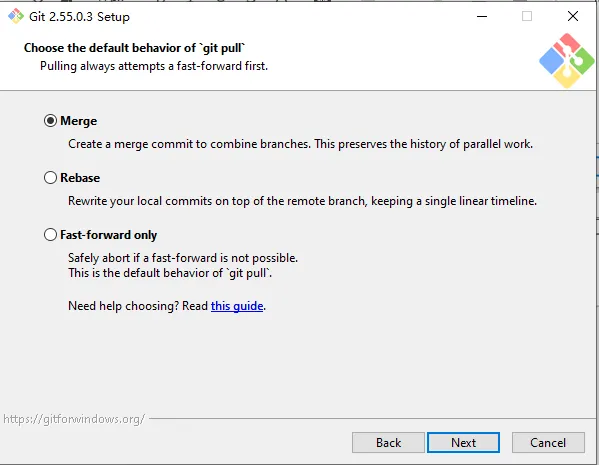Go to the previous page with Back

(388, 442)
